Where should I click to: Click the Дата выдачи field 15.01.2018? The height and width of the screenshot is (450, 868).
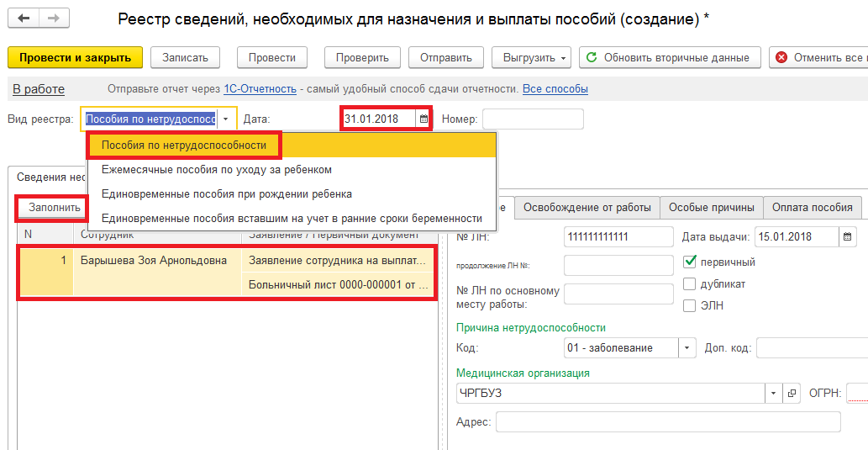pyautogui.click(x=797, y=236)
